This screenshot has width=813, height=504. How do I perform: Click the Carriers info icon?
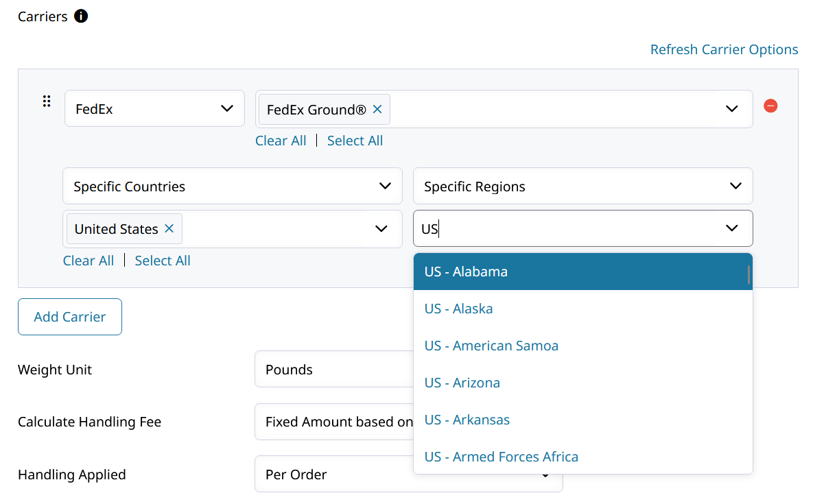(81, 16)
